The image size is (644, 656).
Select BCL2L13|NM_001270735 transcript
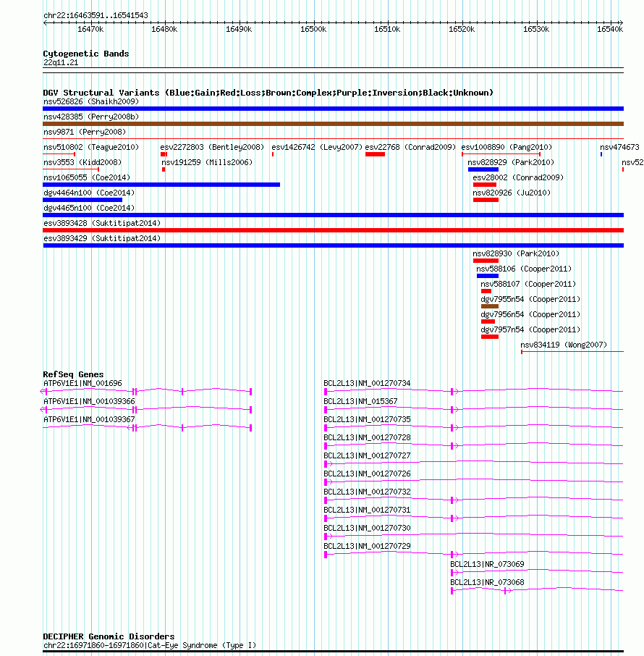pos(367,419)
